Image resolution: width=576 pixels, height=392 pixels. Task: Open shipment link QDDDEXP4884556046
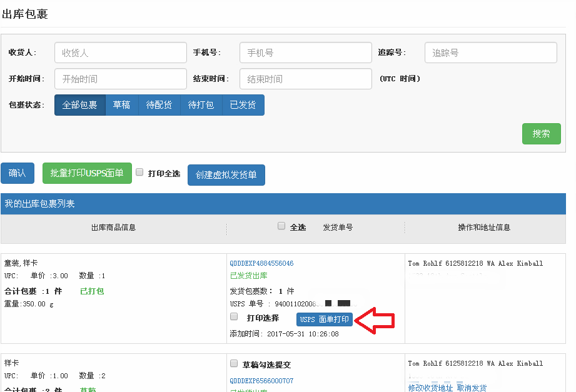(x=261, y=263)
